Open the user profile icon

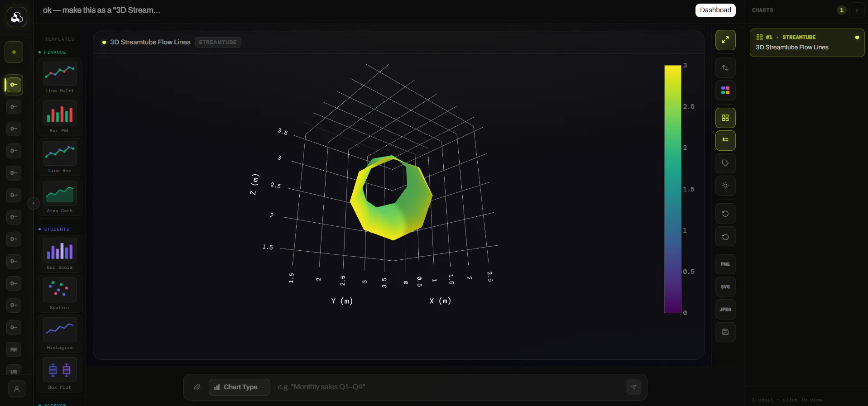point(17,389)
